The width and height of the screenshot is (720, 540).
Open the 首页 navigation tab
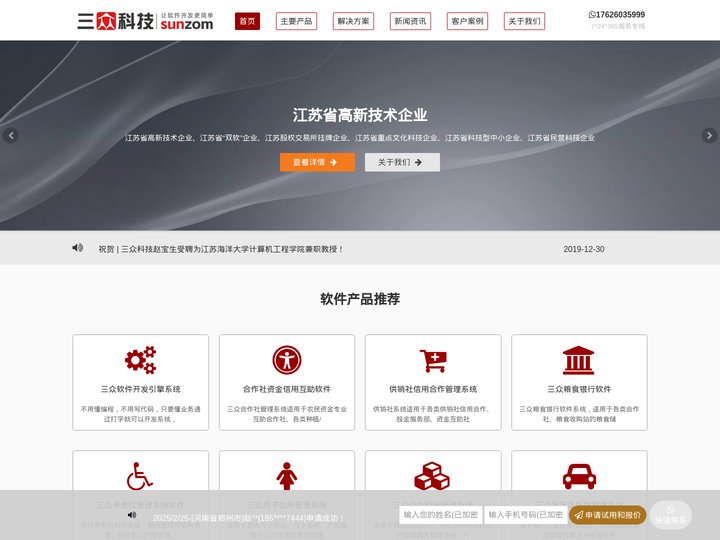247,21
